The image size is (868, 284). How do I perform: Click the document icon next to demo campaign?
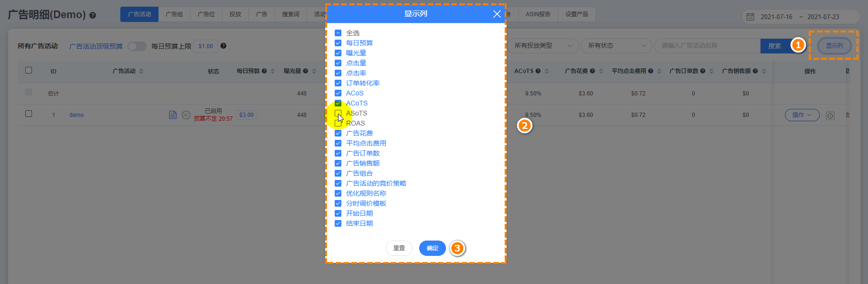tap(173, 115)
